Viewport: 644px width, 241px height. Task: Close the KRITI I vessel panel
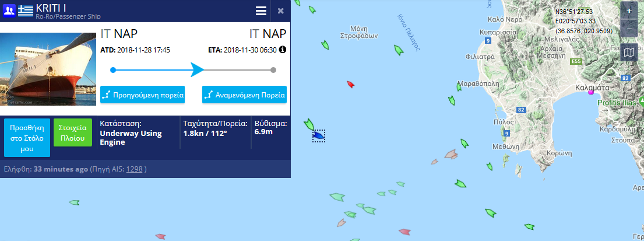[281, 11]
